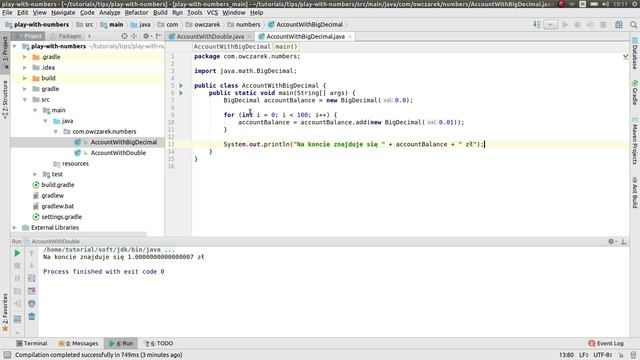Open the Event Log
Screen dimensions: 640x360
click(606, 344)
